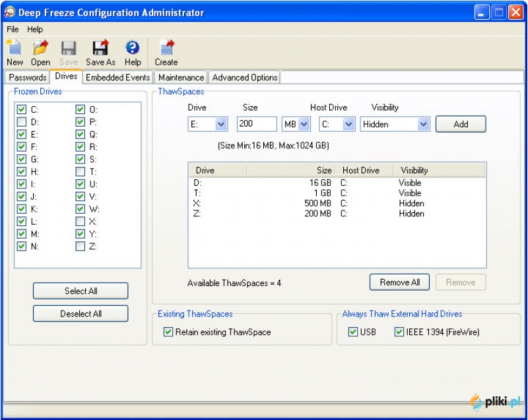Toggle frozen drive S: checkbox
Image resolution: width=528 pixels, height=420 pixels.
80,160
